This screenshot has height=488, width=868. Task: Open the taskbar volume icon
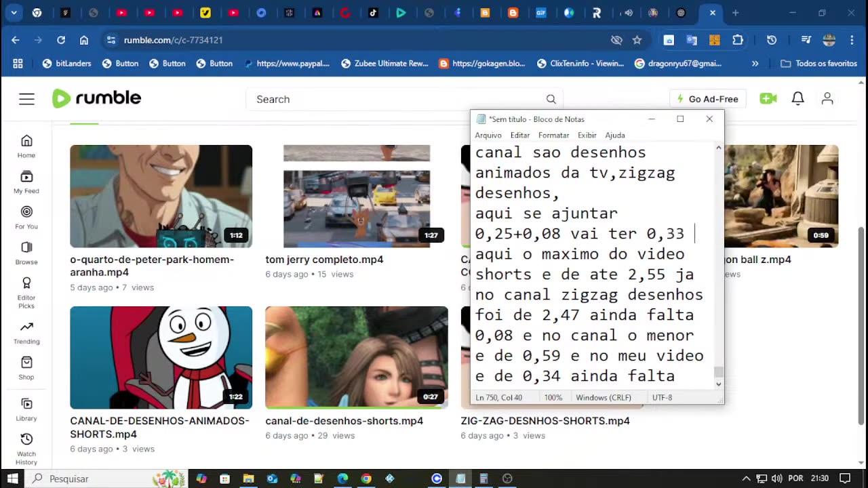777,479
